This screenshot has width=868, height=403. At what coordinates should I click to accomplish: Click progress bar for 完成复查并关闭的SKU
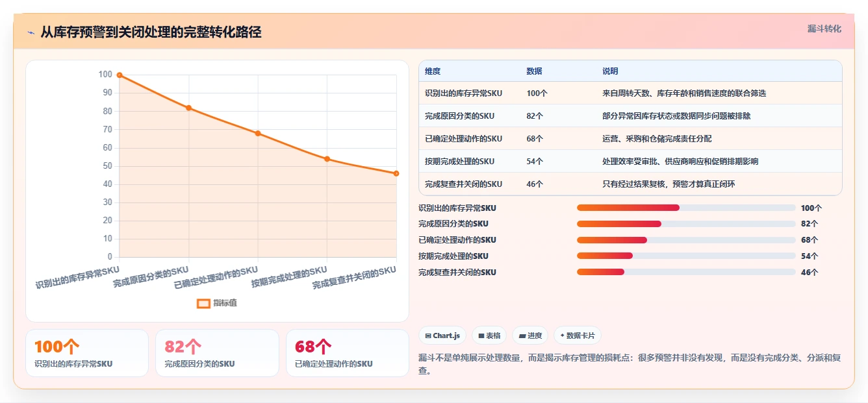(x=686, y=272)
